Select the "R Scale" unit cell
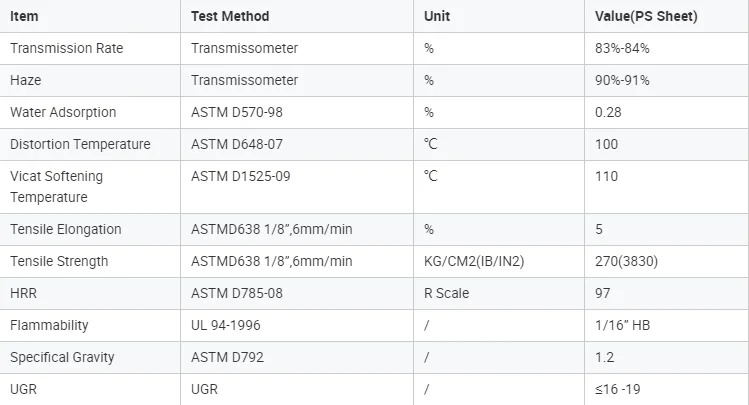749x405 pixels. (x=447, y=293)
